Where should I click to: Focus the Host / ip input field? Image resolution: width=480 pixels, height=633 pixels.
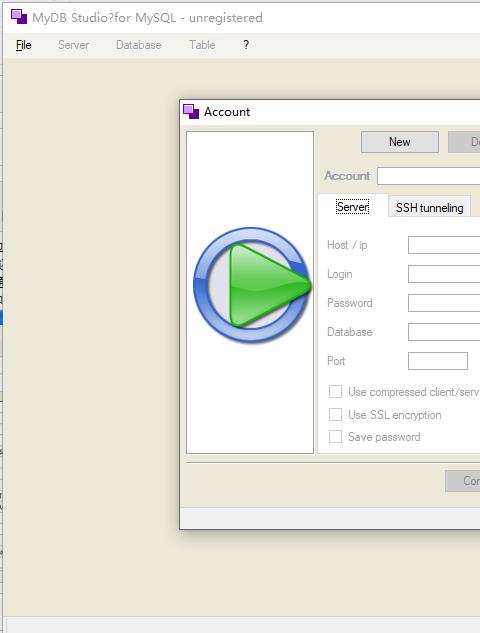coord(444,245)
